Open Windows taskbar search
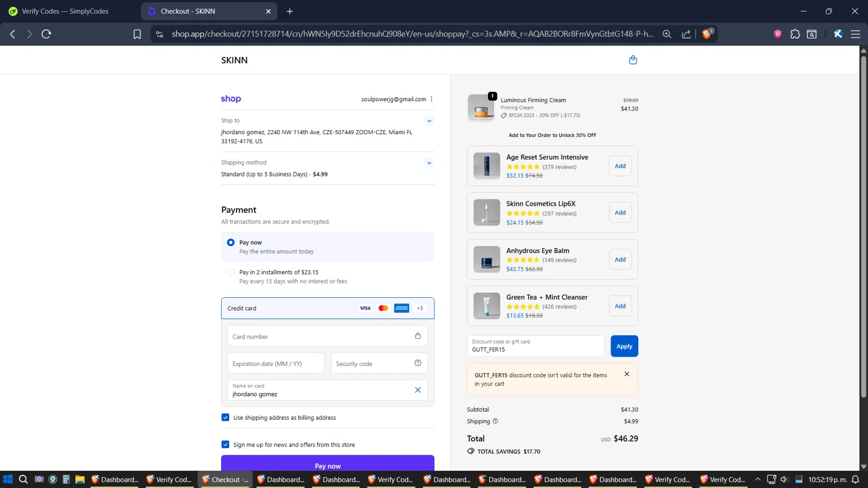This screenshot has width=868, height=488. click(x=23, y=479)
